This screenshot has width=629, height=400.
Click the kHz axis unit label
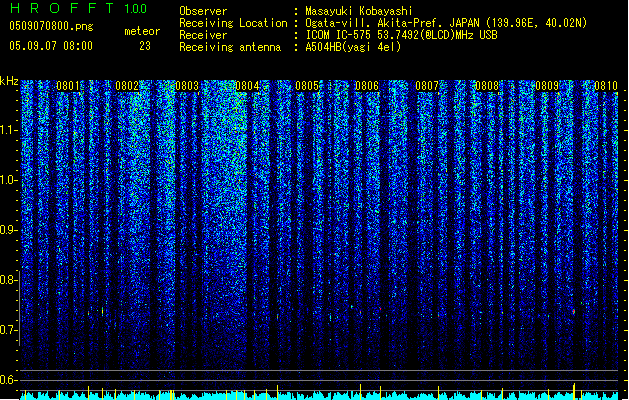tap(9, 81)
